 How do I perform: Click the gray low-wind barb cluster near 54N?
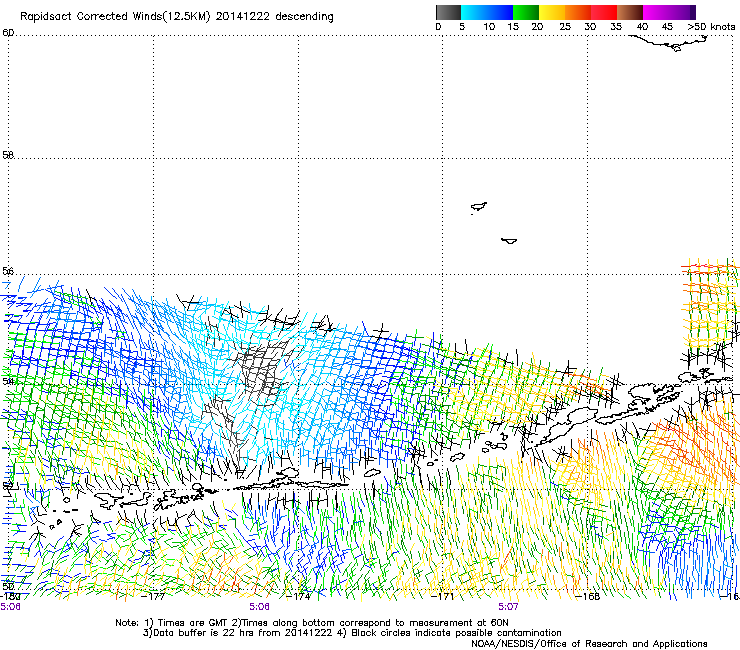(x=262, y=371)
